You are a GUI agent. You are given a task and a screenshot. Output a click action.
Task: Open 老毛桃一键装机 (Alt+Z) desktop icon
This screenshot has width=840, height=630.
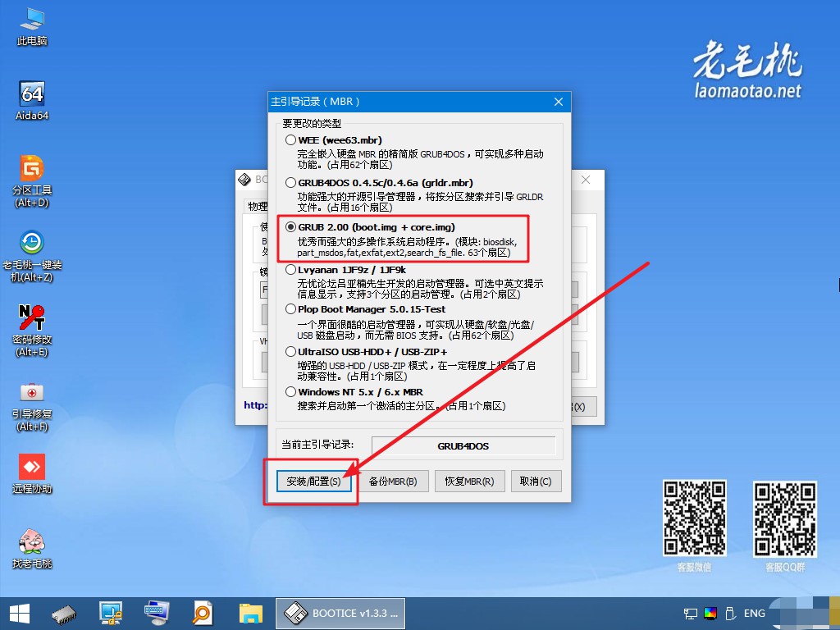(x=32, y=256)
